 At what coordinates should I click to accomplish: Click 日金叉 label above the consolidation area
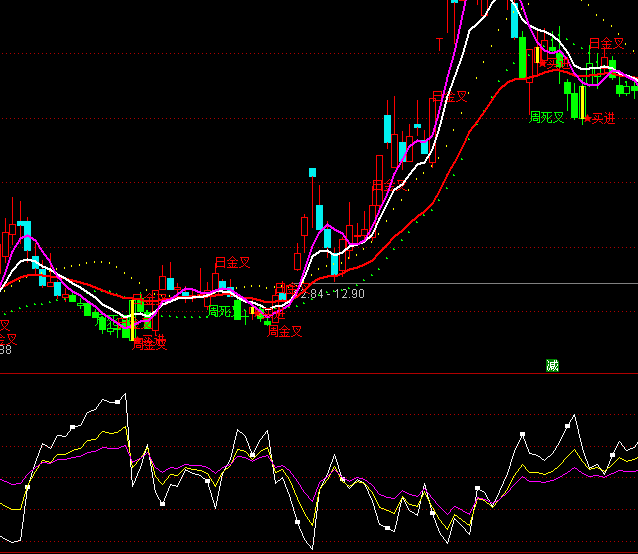coord(232,262)
